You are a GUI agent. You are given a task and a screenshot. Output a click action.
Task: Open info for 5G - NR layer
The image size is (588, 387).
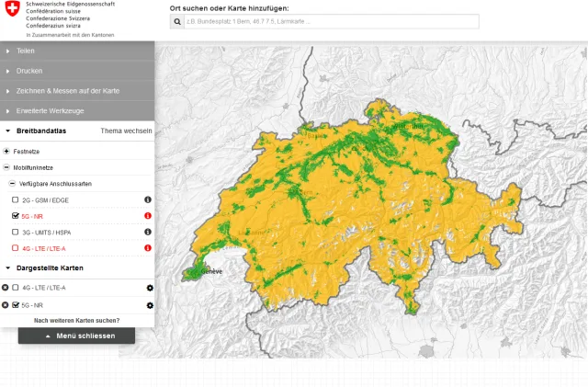[148, 216]
